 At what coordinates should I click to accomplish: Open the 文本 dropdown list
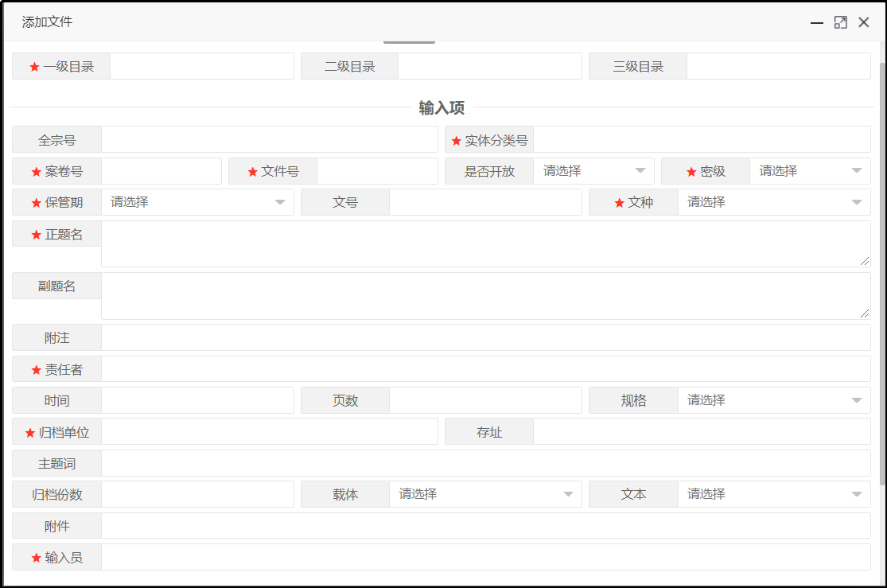pos(773,494)
